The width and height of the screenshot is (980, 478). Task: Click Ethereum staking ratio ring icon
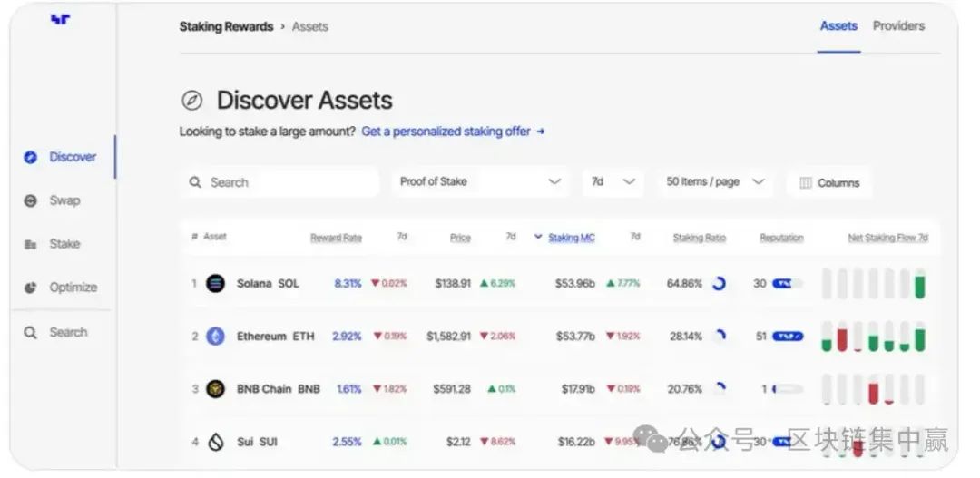[x=719, y=337]
